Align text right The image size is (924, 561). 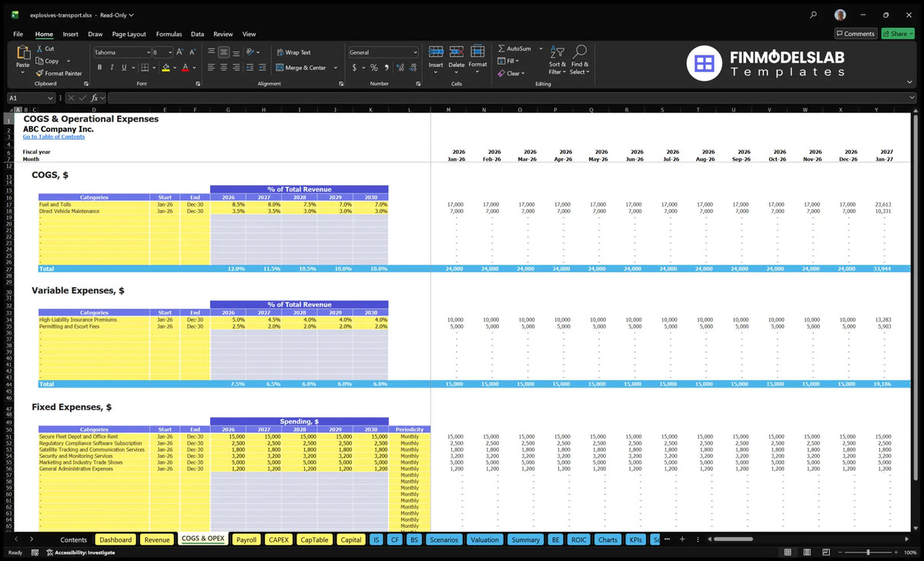(236, 68)
